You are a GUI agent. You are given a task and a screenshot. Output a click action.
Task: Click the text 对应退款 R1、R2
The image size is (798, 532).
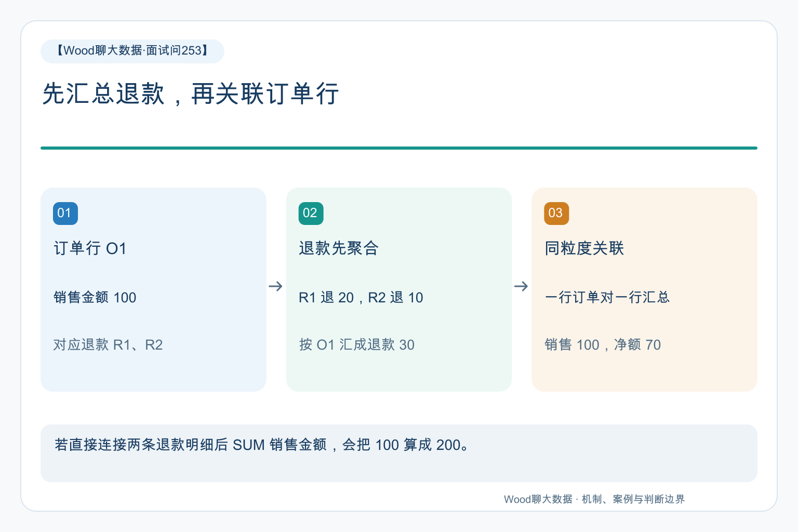[x=108, y=344]
